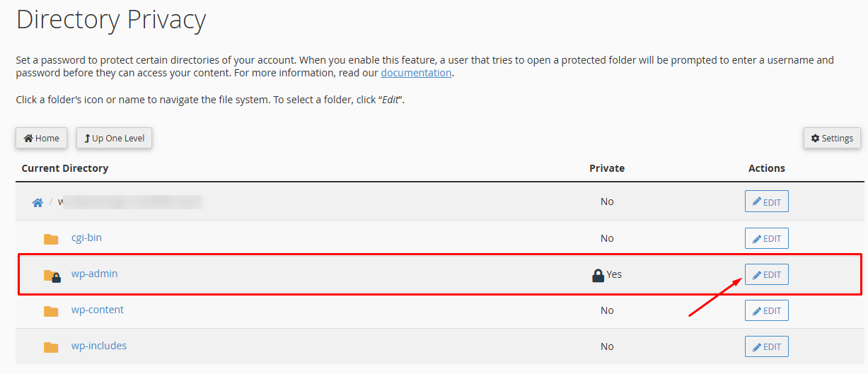868x374 pixels.
Task: Navigate into the wp-admin folder name
Action: coord(94,274)
